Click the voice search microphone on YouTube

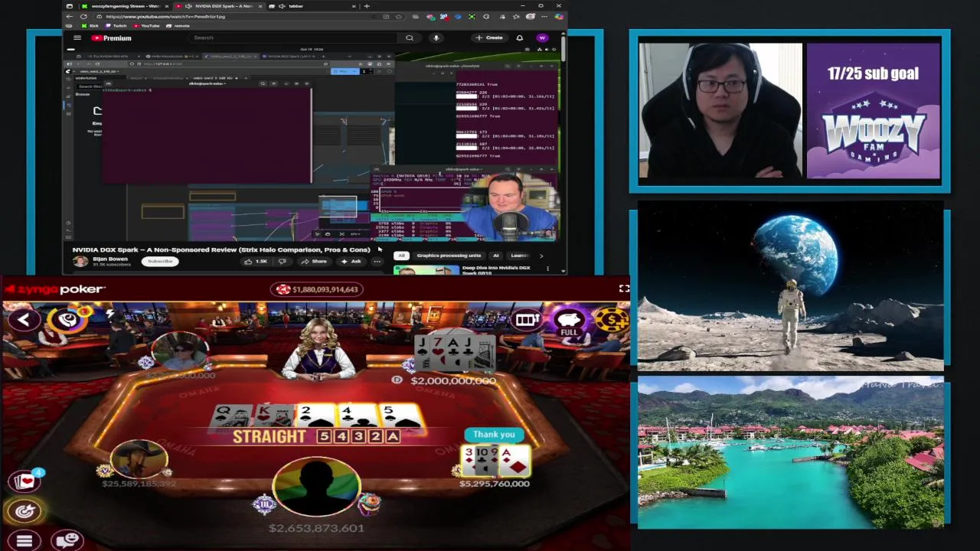(436, 37)
